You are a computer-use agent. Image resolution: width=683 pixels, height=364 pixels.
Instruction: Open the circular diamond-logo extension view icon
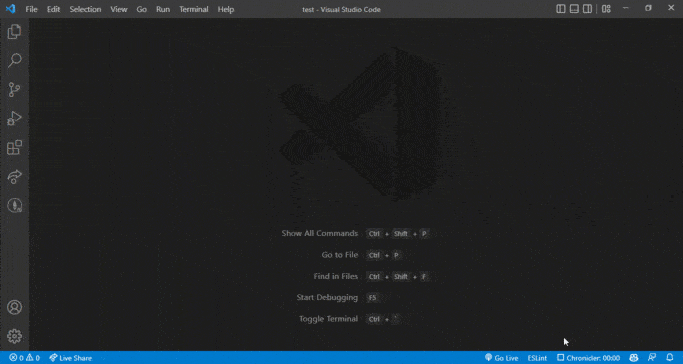click(14, 205)
